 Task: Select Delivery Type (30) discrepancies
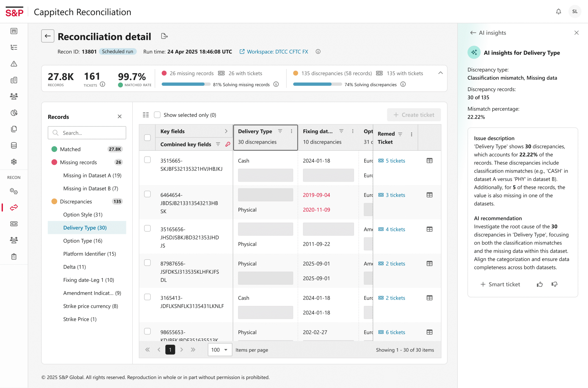coord(87,228)
